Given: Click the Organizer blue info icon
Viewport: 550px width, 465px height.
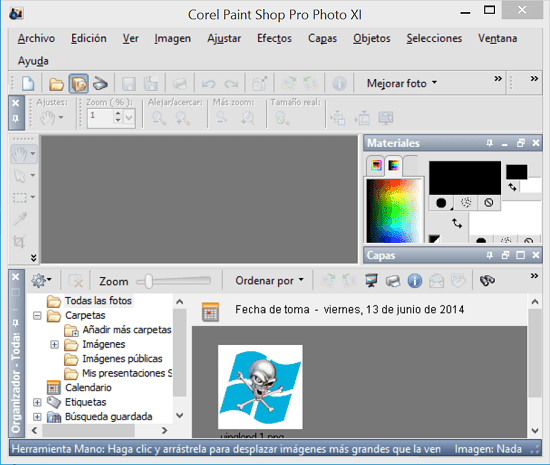Looking at the screenshot, I should tap(415, 281).
